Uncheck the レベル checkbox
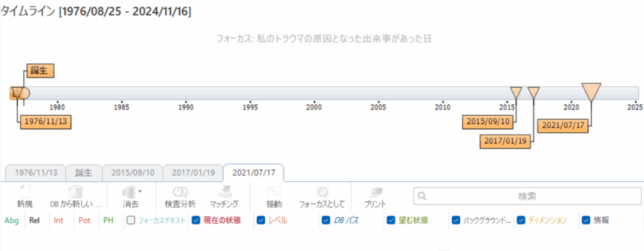This screenshot has width=644, height=251. tap(261, 221)
